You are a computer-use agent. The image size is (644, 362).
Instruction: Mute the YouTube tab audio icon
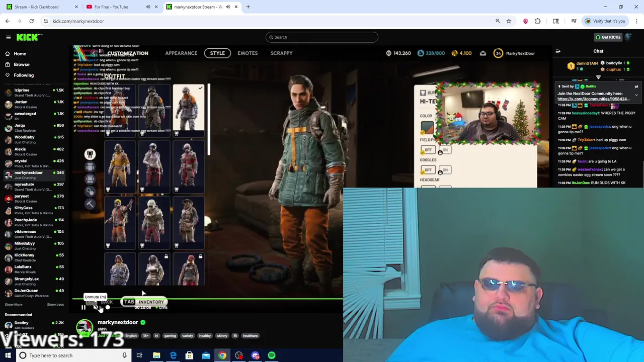[148, 7]
